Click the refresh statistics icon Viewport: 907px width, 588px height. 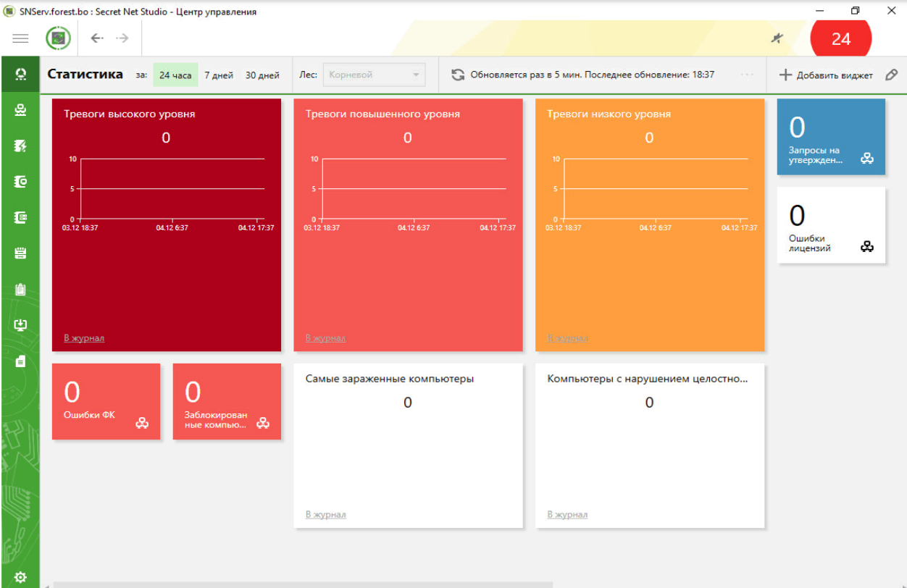click(x=457, y=75)
